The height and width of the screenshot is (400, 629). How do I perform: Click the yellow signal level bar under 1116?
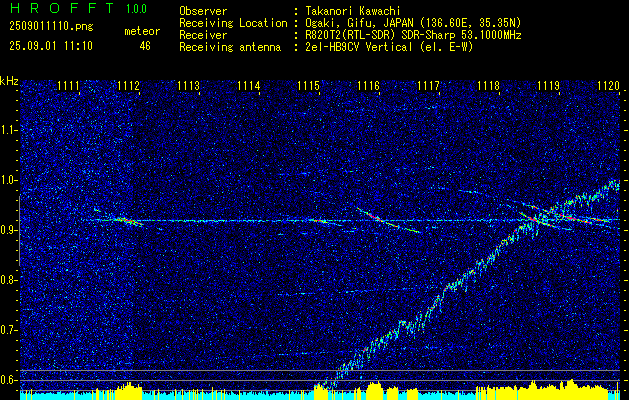(375, 391)
